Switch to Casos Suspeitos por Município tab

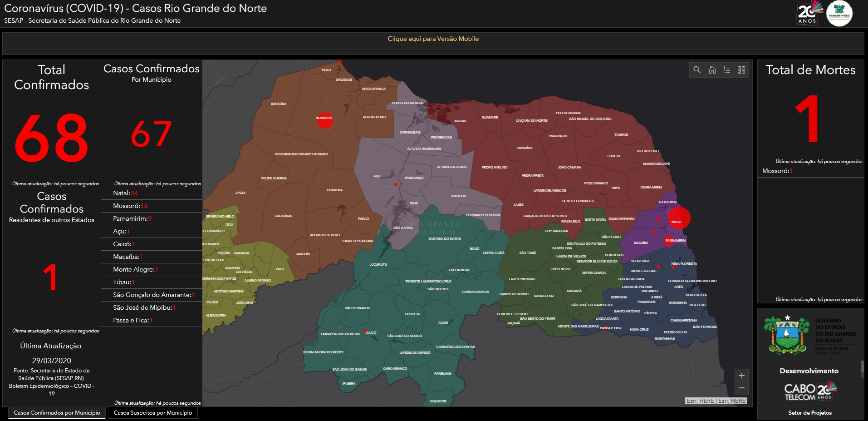(x=153, y=413)
